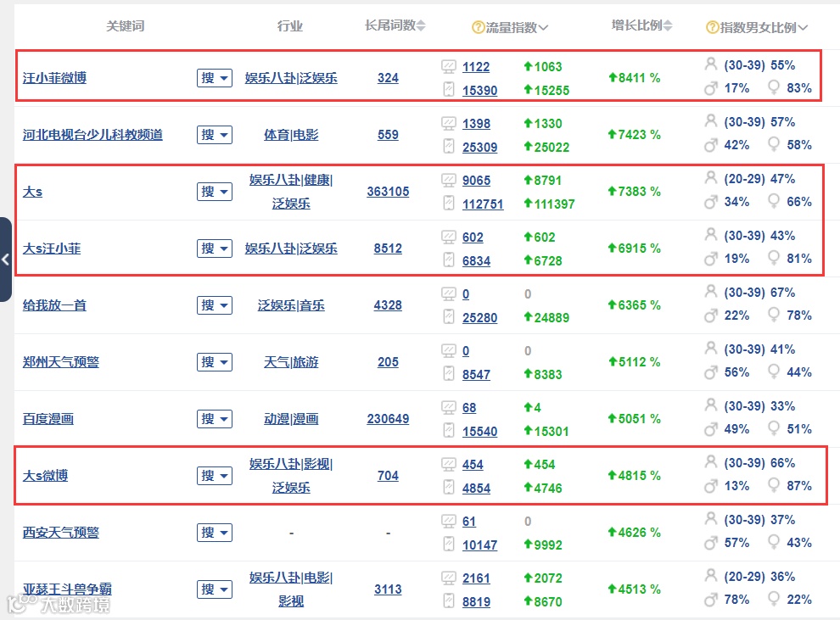
Task: Open the 搜 dropdown for 汪小菲微博
Action: [215, 78]
